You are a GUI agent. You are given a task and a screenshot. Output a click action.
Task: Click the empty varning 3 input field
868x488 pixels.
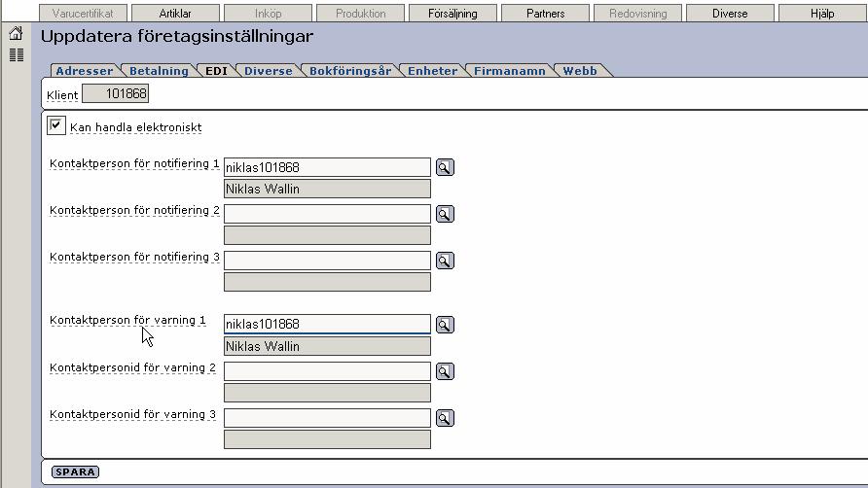click(x=327, y=418)
